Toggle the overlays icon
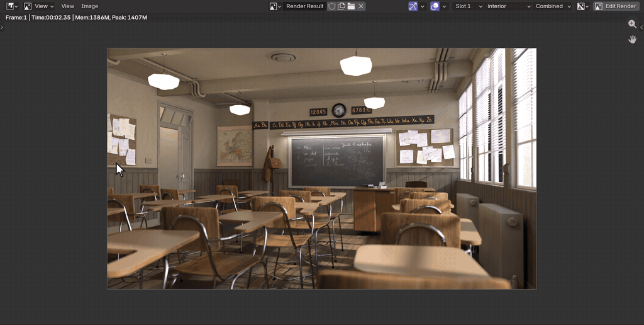This screenshot has width=644, height=325. pos(435,6)
